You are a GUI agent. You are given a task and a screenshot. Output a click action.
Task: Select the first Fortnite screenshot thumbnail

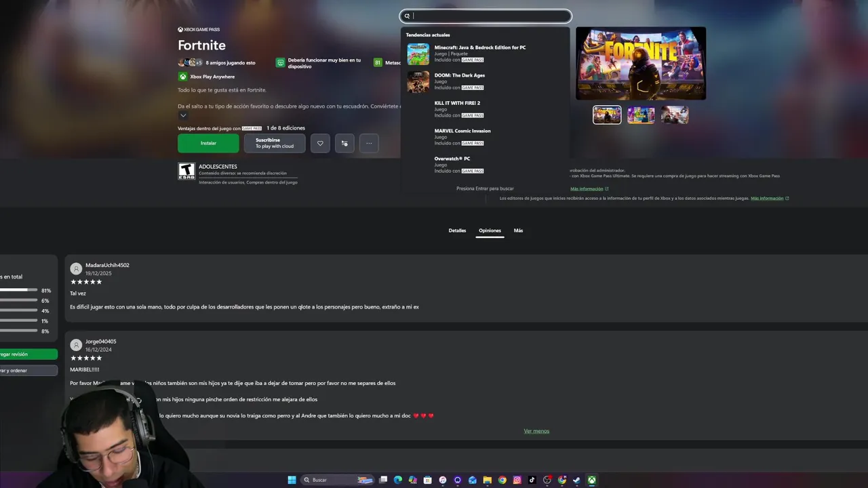pyautogui.click(x=607, y=115)
